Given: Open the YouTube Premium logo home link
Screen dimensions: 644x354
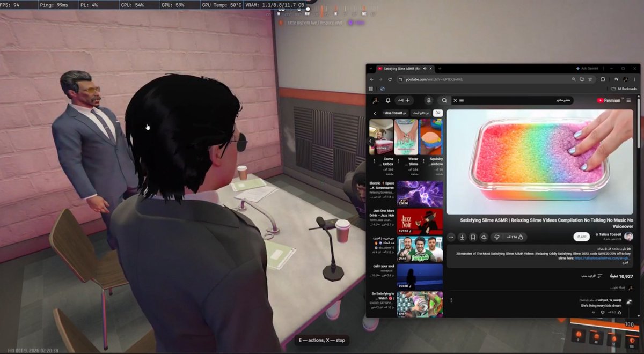Looking at the screenshot, I should pos(609,100).
